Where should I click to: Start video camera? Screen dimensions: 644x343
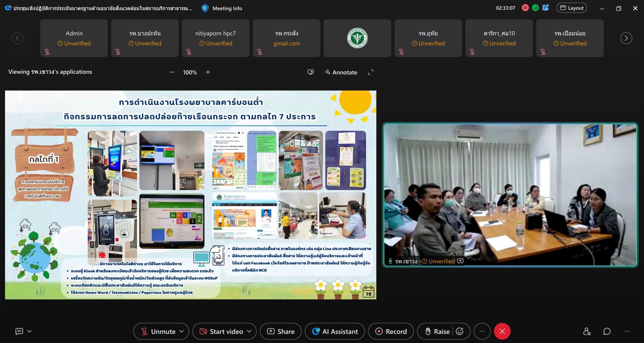pyautogui.click(x=221, y=331)
